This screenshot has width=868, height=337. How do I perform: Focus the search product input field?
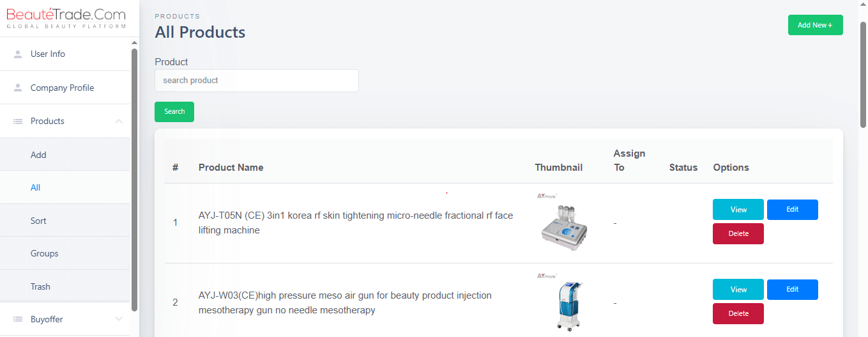pos(256,81)
